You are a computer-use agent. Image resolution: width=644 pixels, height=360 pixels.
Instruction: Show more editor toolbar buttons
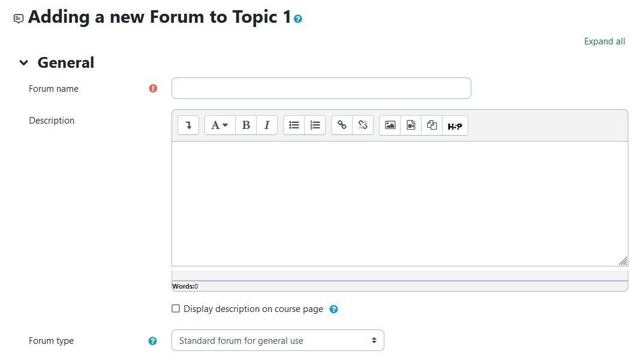pyautogui.click(x=188, y=125)
